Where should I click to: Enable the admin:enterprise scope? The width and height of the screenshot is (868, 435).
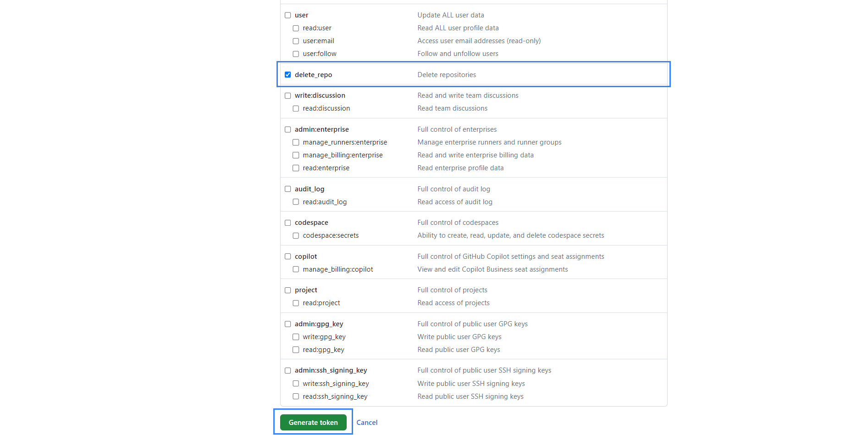[x=287, y=129]
